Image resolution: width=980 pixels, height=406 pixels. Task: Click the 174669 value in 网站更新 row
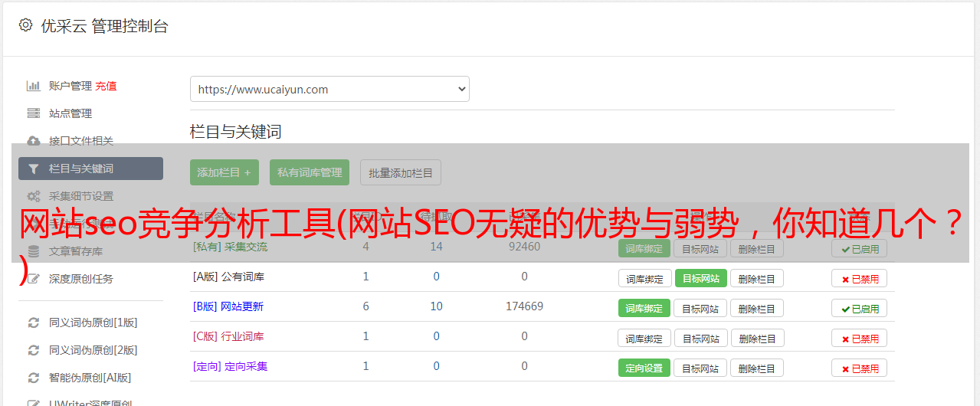coord(524,306)
